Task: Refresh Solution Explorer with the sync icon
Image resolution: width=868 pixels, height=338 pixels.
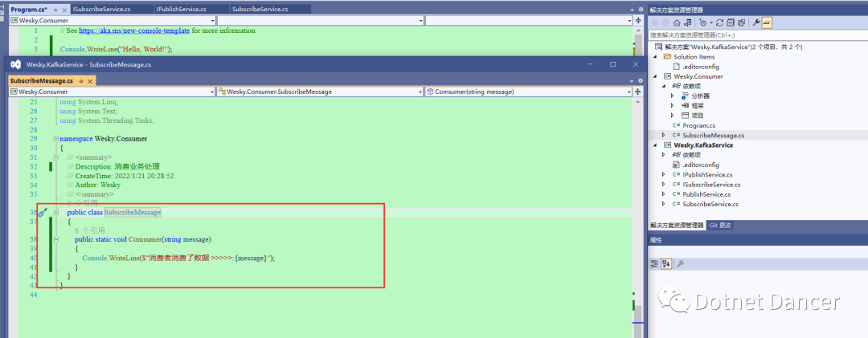Action: point(719,22)
